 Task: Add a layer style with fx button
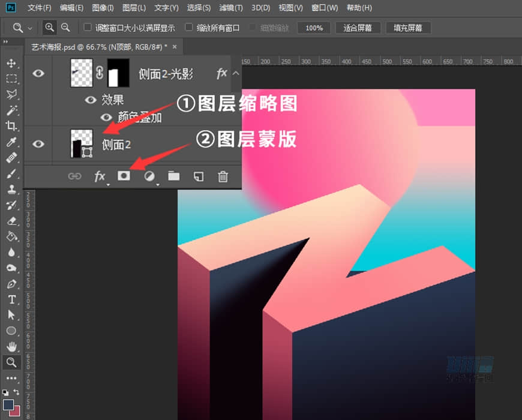[x=100, y=176]
